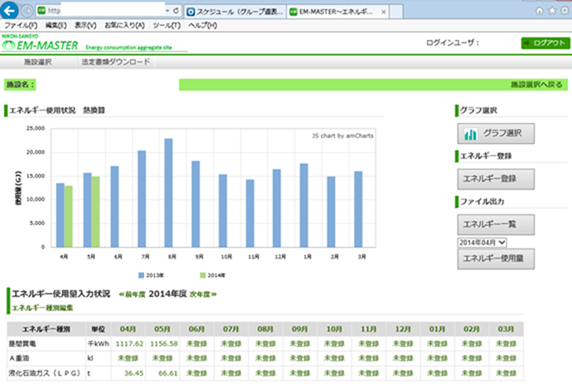The width and height of the screenshot is (572, 388).
Task: Open the 2014年04月 month dropdown
Action: pos(482,242)
